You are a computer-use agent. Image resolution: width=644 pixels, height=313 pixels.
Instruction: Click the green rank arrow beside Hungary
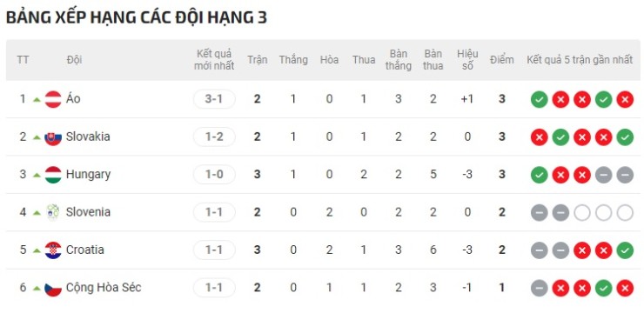point(37,175)
